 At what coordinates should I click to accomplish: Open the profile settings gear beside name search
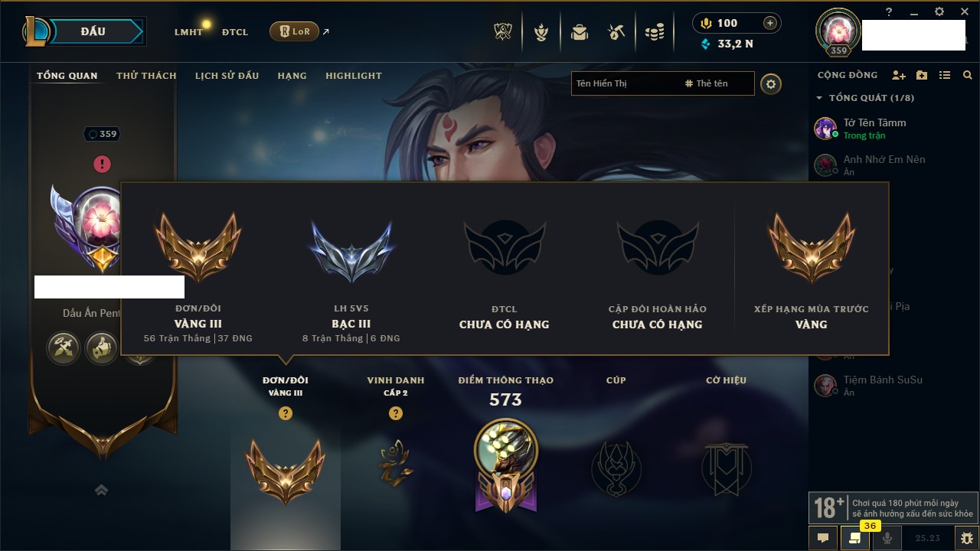click(771, 83)
